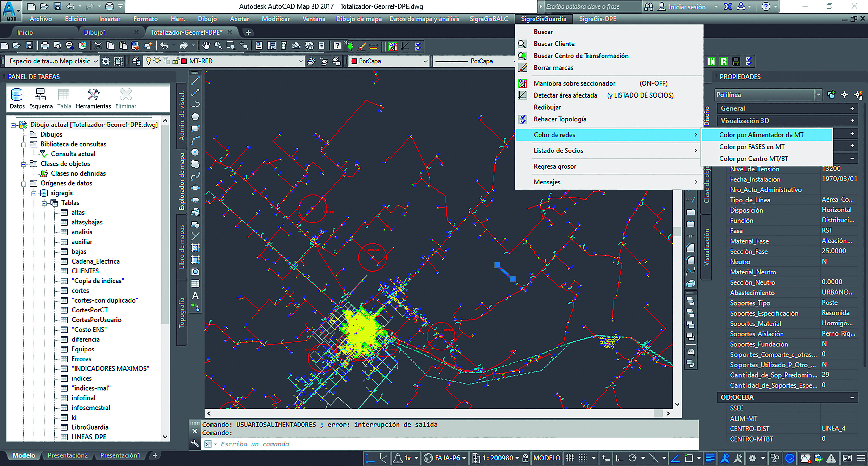Click the help question mark icon
Image resolution: width=868 pixels, height=466 pixels.
tap(766, 6)
